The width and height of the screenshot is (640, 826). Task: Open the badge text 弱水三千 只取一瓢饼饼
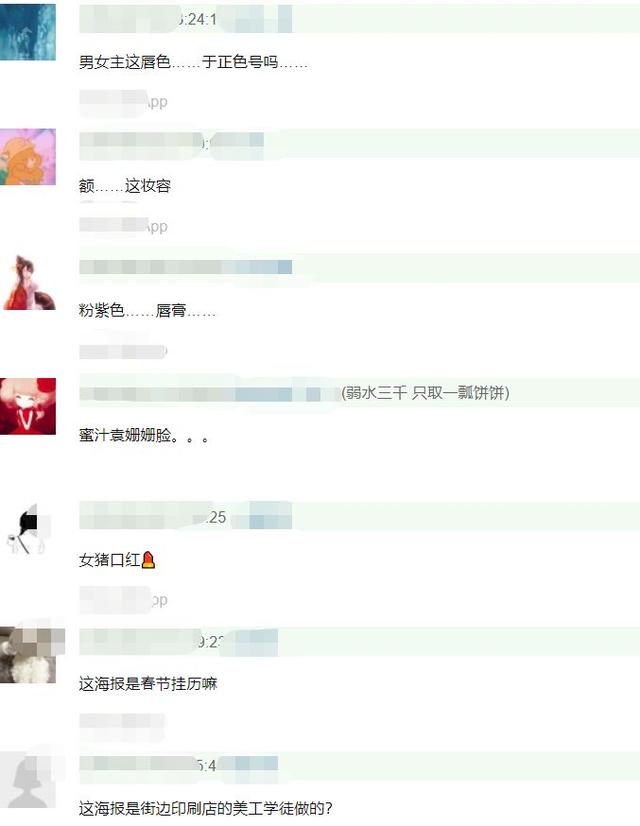coord(425,392)
